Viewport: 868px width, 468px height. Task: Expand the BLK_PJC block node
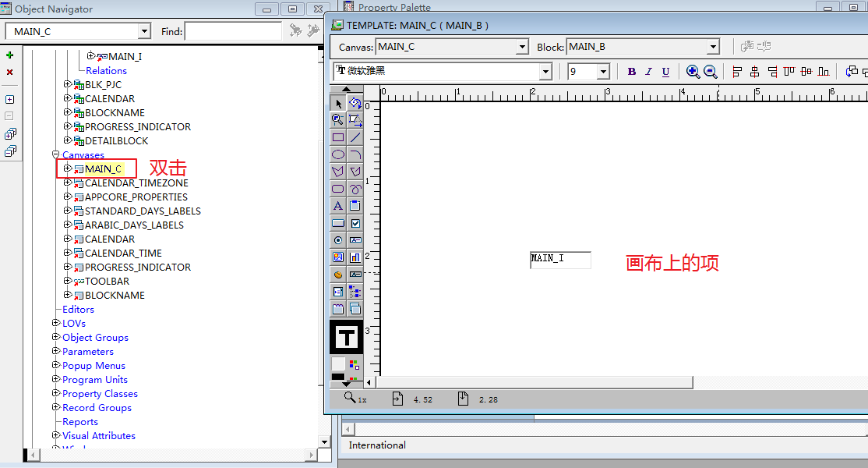click(x=67, y=84)
